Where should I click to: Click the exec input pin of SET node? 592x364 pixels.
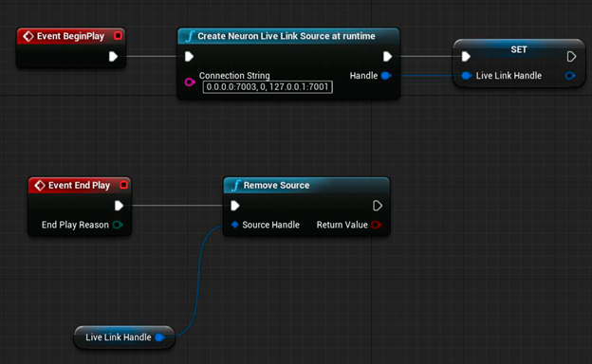466,57
